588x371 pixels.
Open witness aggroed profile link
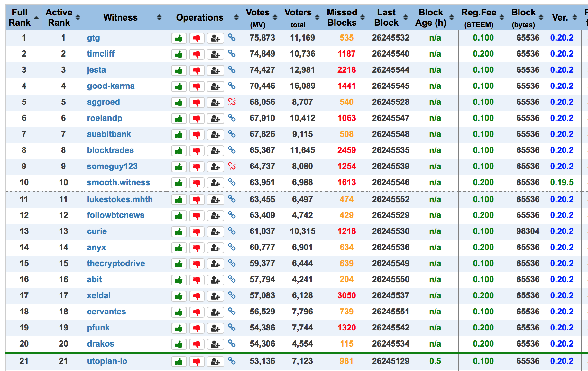pyautogui.click(x=103, y=102)
